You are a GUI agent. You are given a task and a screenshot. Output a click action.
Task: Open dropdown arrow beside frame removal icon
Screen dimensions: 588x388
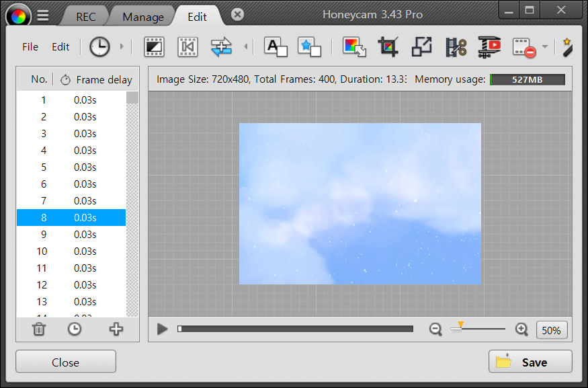[x=544, y=47]
